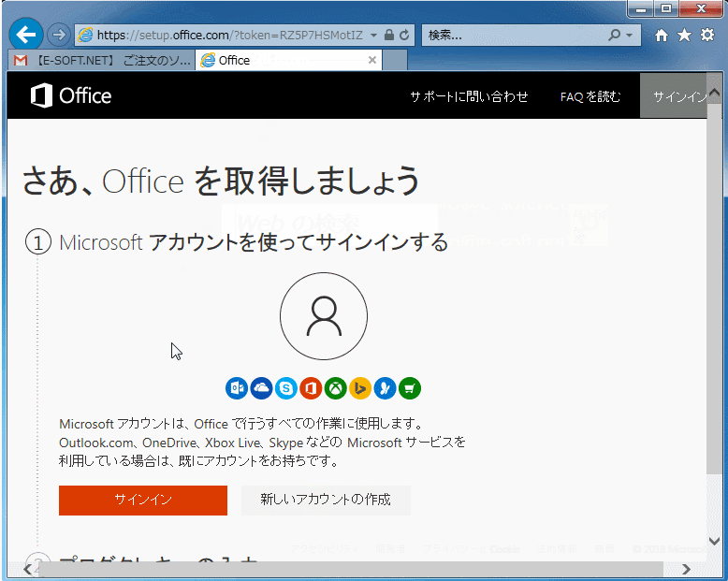Click the vertical scrollbar thumb
728x581 pixels.
click(x=715, y=288)
